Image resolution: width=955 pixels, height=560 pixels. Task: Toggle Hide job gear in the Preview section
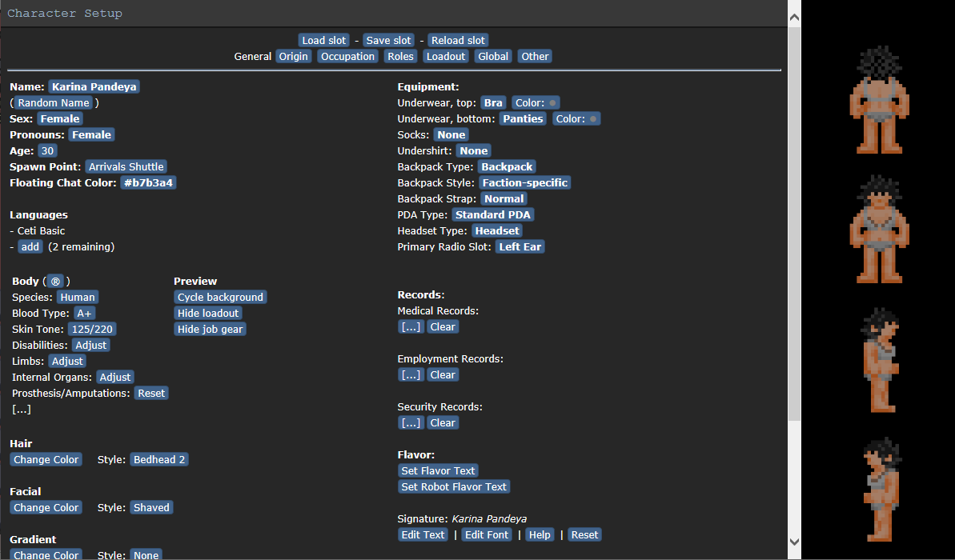coord(210,329)
